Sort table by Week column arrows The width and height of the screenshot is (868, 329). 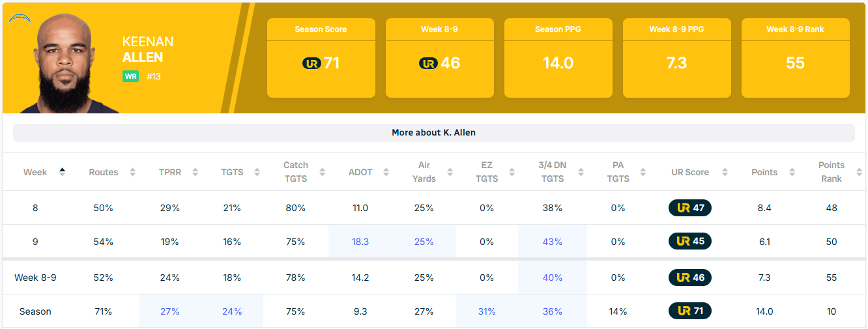(62, 172)
